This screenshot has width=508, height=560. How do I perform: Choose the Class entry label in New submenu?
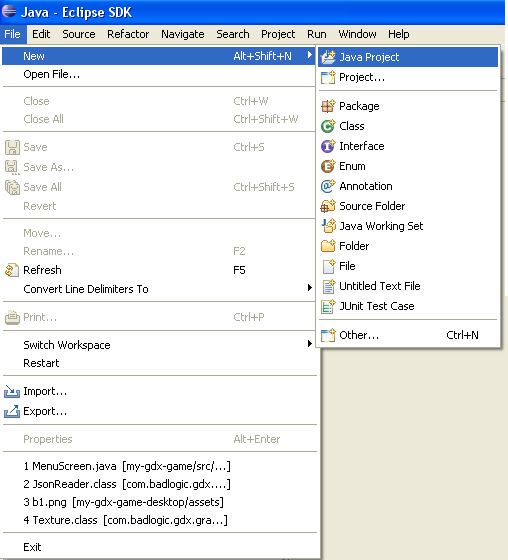click(x=352, y=126)
